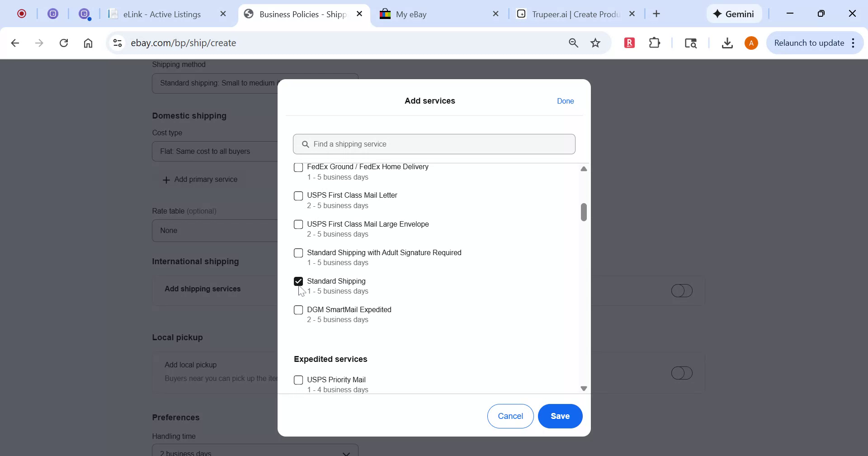Click Done in the Add services dialog
Image resolution: width=868 pixels, height=456 pixels.
pyautogui.click(x=565, y=101)
